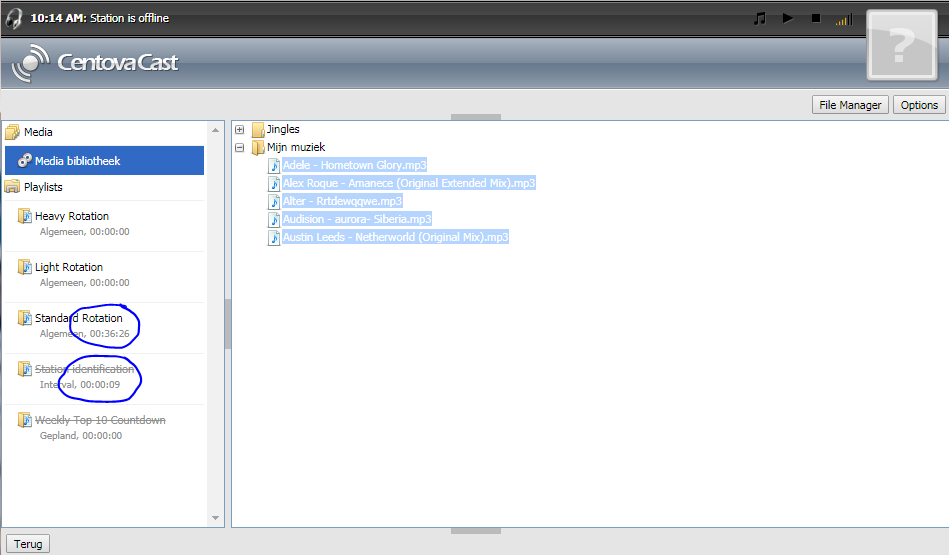The height and width of the screenshot is (555, 949).
Task: Click the vertical pane splitter handle
Action: [228, 324]
